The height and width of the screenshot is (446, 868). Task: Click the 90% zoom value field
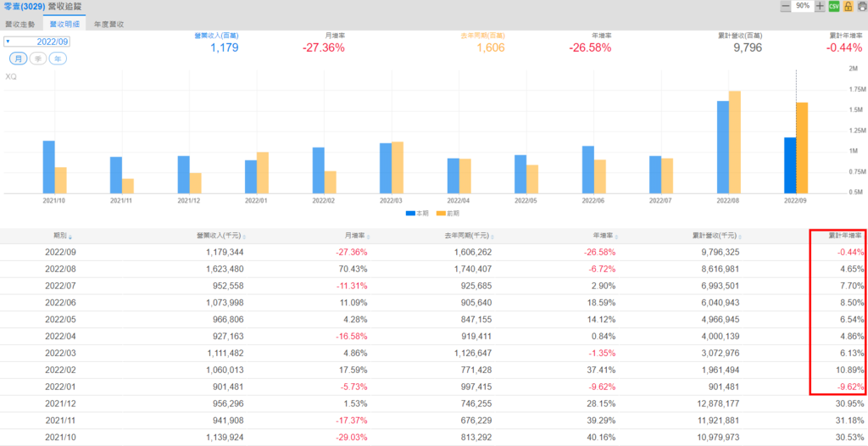click(803, 6)
